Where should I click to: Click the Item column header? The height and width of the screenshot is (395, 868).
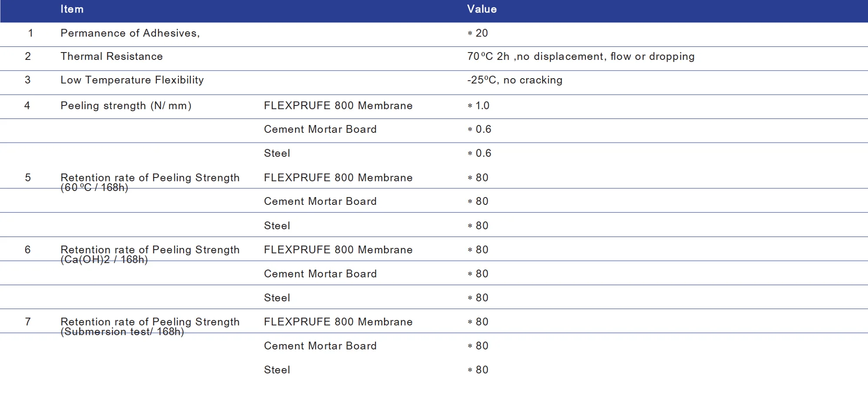(72, 9)
